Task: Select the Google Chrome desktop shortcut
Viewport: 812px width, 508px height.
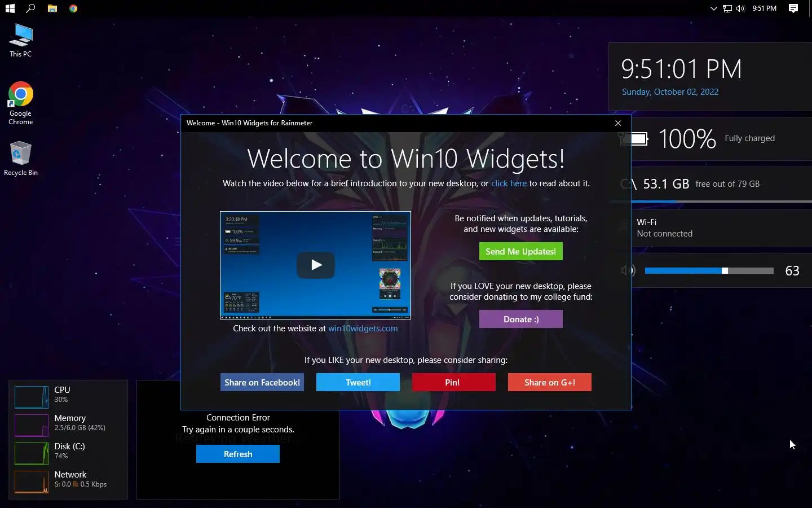Action: click(21, 104)
